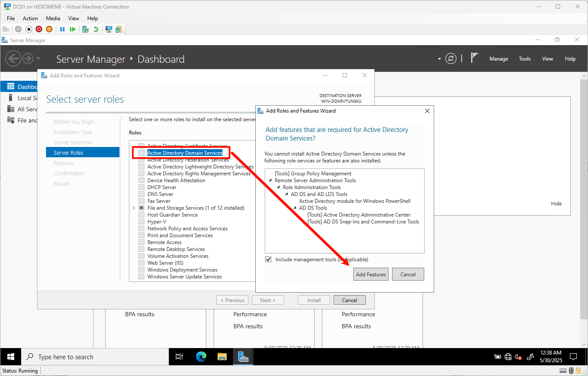Click the greyed Start VM power icon
The width and height of the screenshot is (588, 376).
(18, 29)
